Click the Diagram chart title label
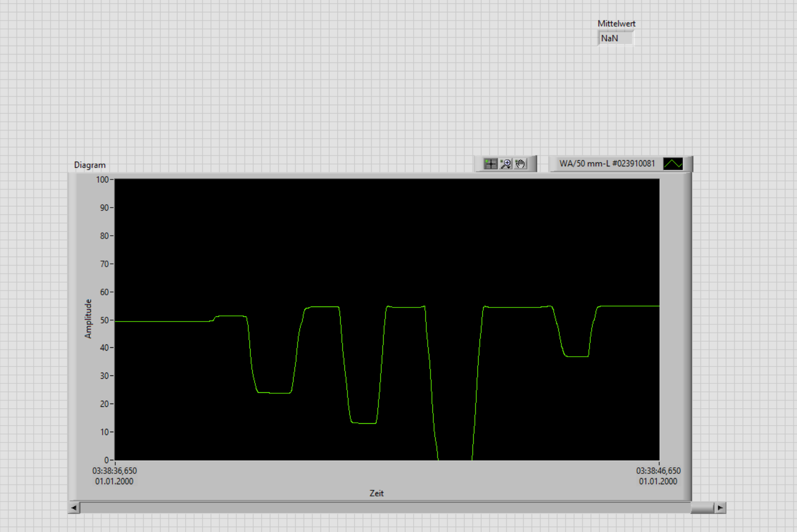The image size is (797, 532). click(x=90, y=165)
